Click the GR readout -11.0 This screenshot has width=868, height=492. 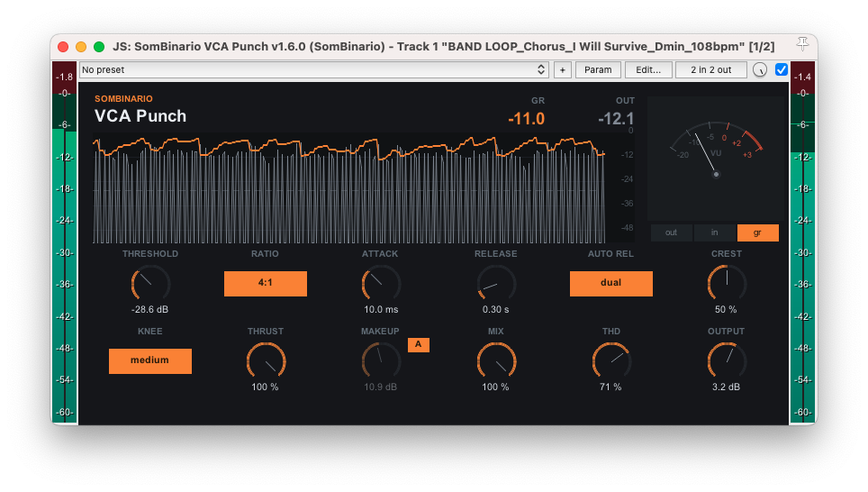tap(527, 119)
